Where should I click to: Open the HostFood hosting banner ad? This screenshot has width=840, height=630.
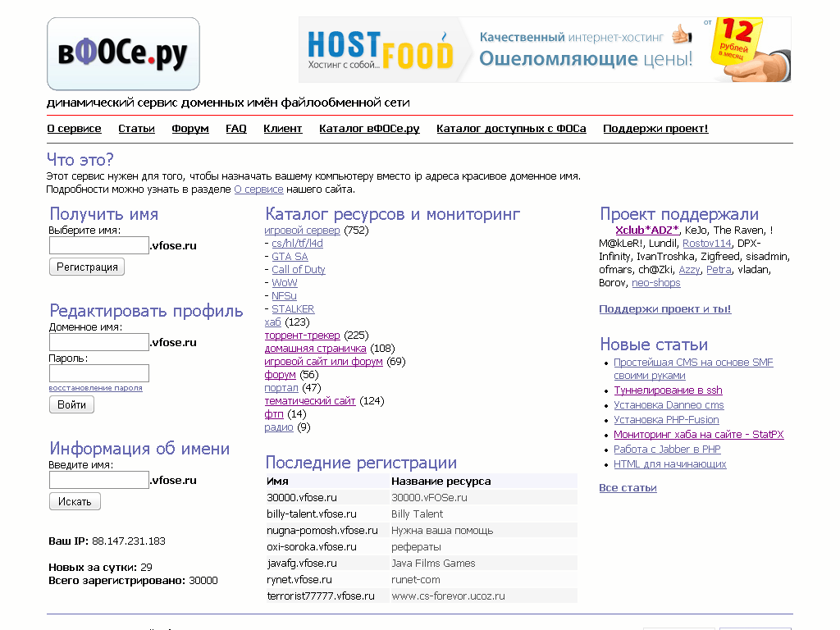(545, 49)
